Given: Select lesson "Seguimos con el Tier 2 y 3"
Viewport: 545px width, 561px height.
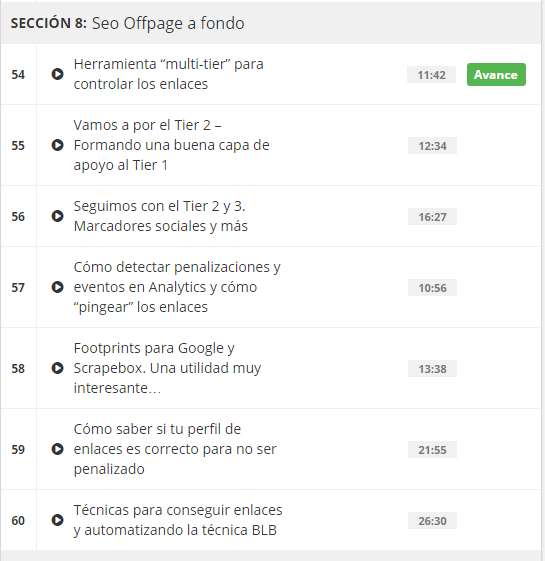Looking at the screenshot, I should [x=161, y=216].
